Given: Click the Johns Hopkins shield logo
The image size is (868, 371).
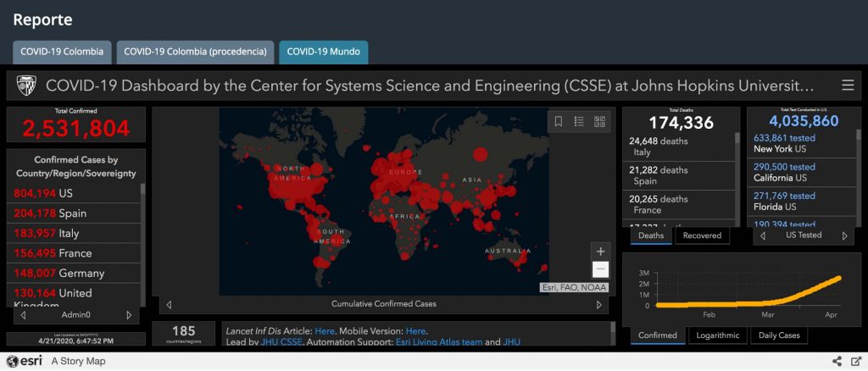Looking at the screenshot, I should [x=26, y=86].
